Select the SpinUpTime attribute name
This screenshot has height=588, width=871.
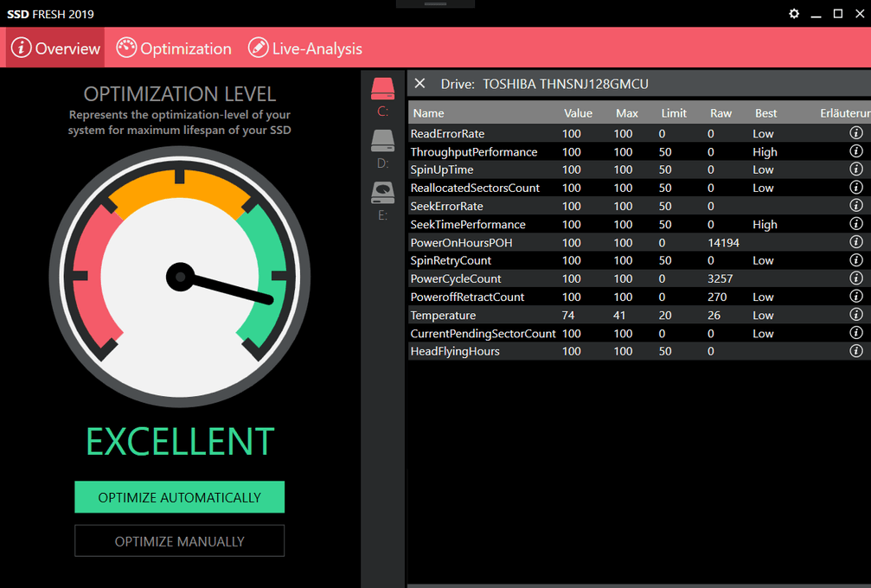442,169
